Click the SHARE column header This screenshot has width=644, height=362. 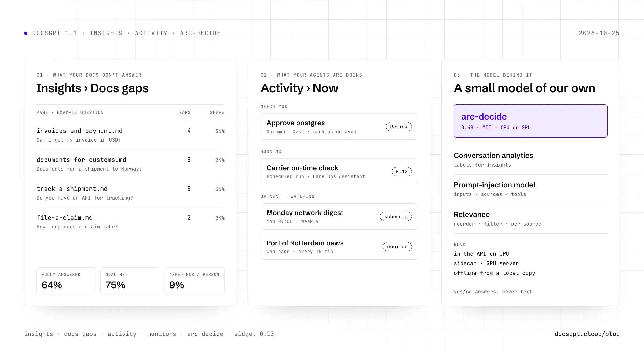217,112
